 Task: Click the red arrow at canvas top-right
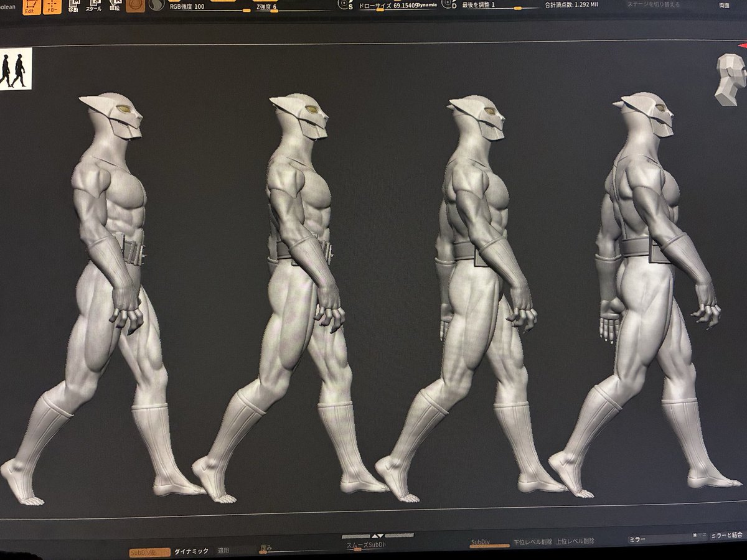pyautogui.click(x=742, y=45)
